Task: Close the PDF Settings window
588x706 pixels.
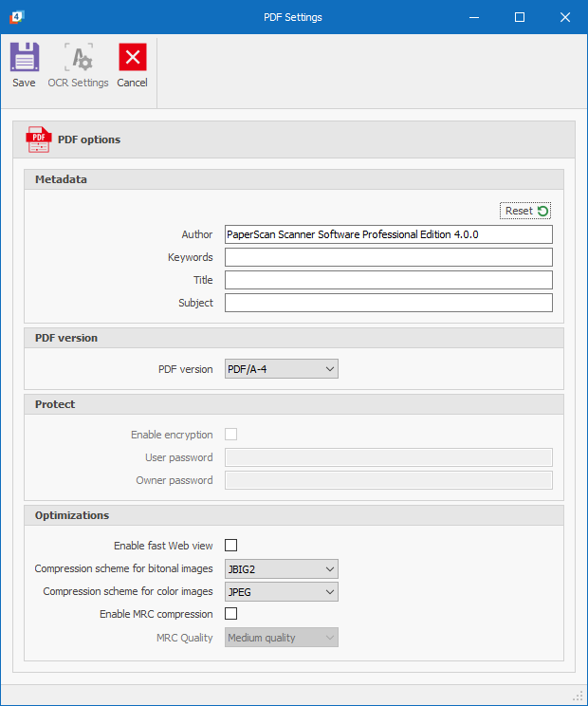Action: pyautogui.click(x=565, y=17)
